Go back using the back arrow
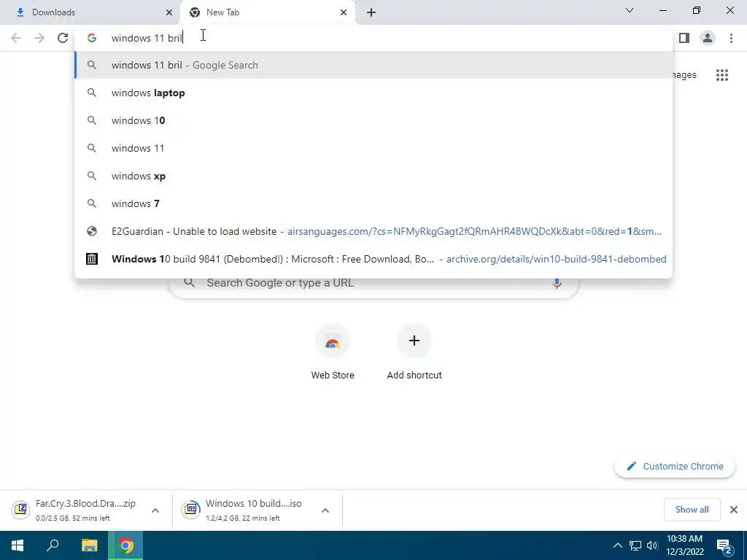Image resolution: width=747 pixels, height=560 pixels. coord(16,38)
